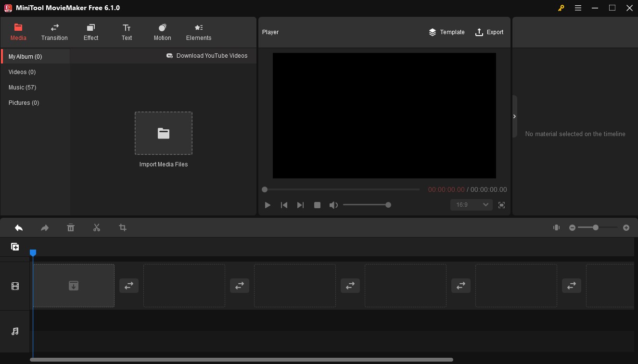
Task: Select the video track filmstrip icon
Action: [15, 286]
